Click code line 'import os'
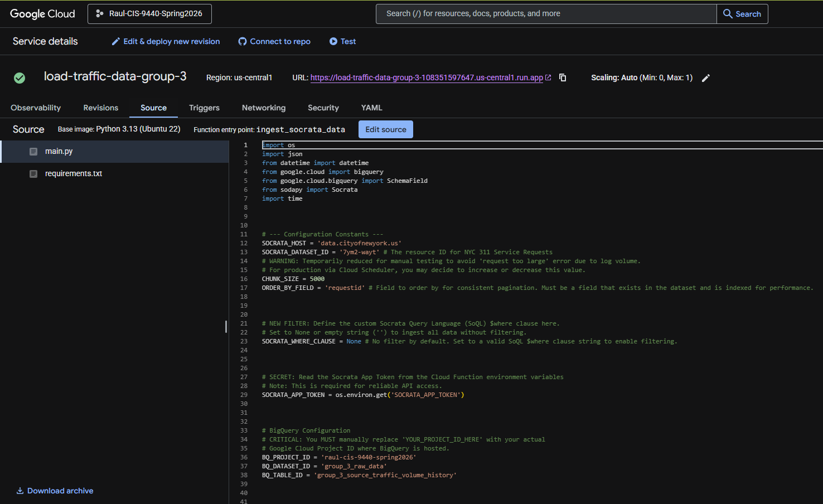Viewport: 823px width, 504px height. point(279,145)
